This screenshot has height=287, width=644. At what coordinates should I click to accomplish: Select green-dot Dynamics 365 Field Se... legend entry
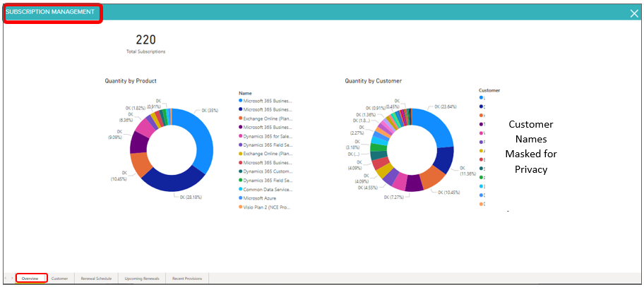[266, 181]
